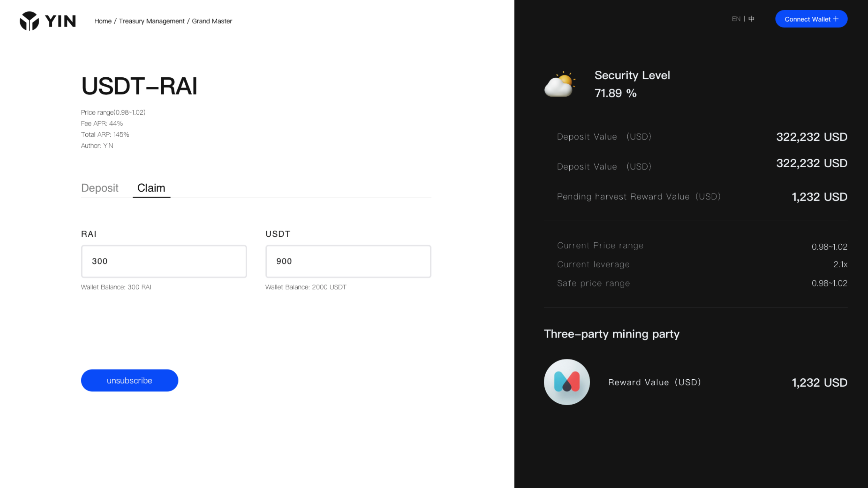This screenshot has width=868, height=488.
Task: Click Wallet Balance: 300 RAI text
Action: pos(116,287)
